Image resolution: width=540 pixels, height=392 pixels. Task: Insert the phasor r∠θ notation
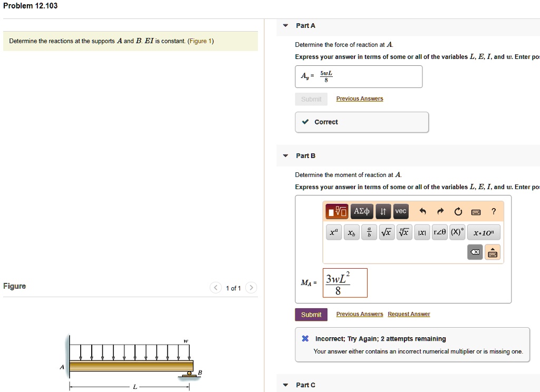(x=439, y=232)
